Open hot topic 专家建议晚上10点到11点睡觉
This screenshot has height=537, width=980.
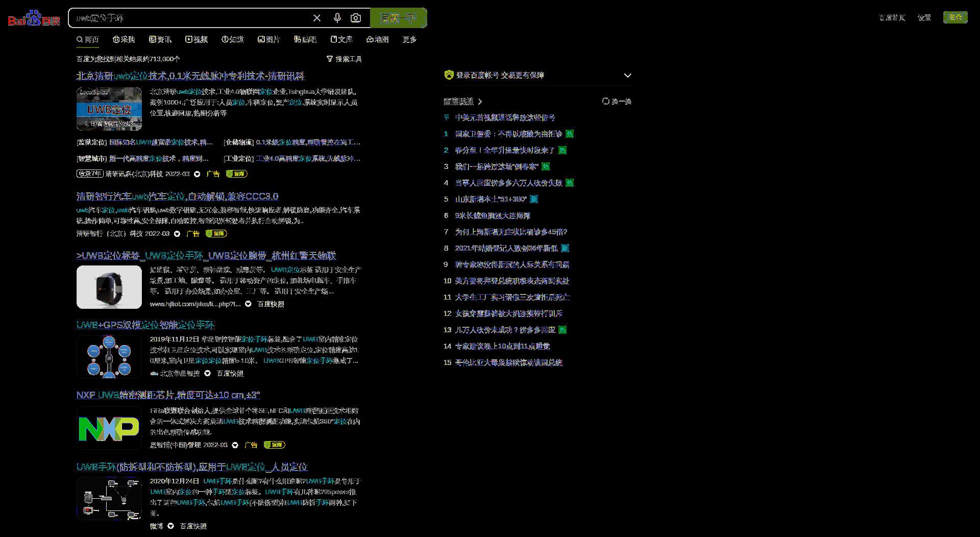click(503, 347)
